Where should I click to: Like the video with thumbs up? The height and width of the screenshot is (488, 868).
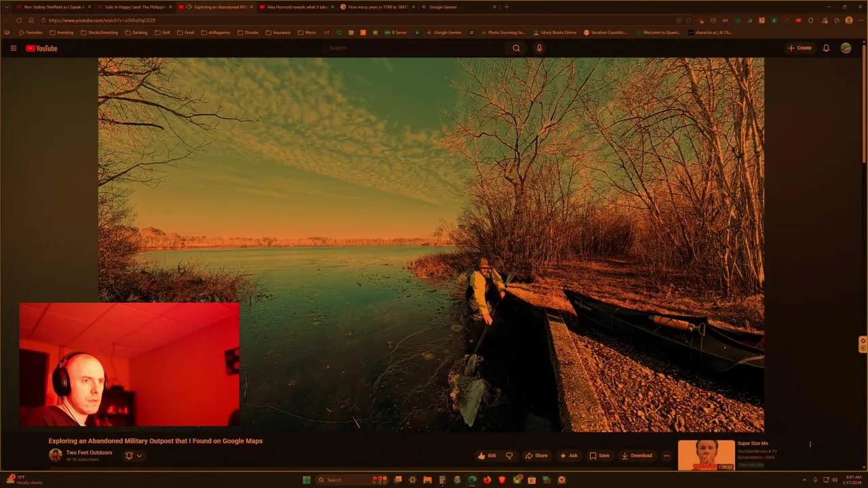487,455
